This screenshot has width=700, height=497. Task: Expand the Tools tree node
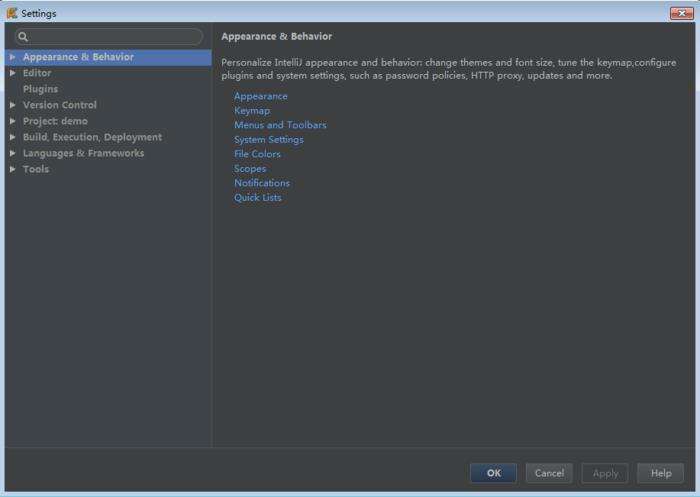[12, 169]
